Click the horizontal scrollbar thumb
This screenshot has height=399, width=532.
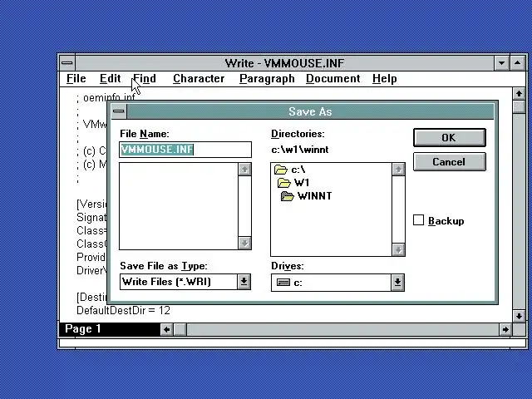180,329
